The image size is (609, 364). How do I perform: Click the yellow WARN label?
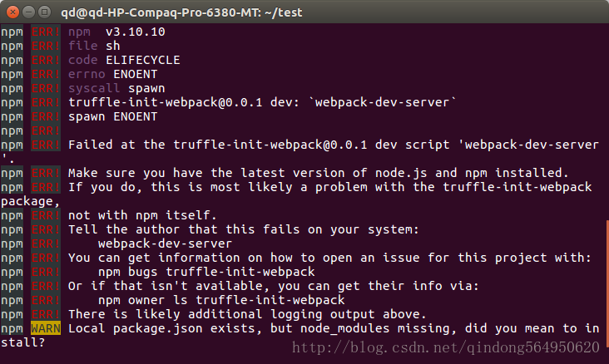(46, 328)
